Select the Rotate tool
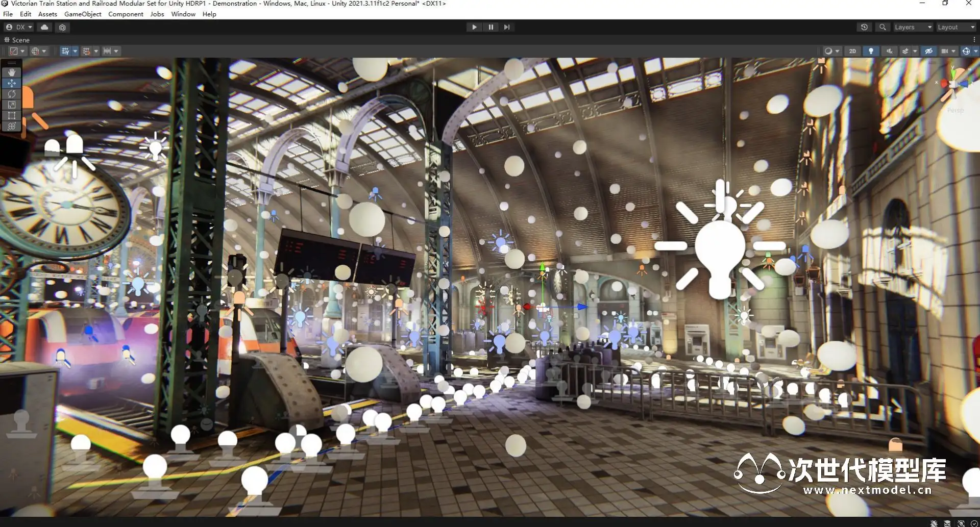The height and width of the screenshot is (527, 980). pyautogui.click(x=11, y=94)
